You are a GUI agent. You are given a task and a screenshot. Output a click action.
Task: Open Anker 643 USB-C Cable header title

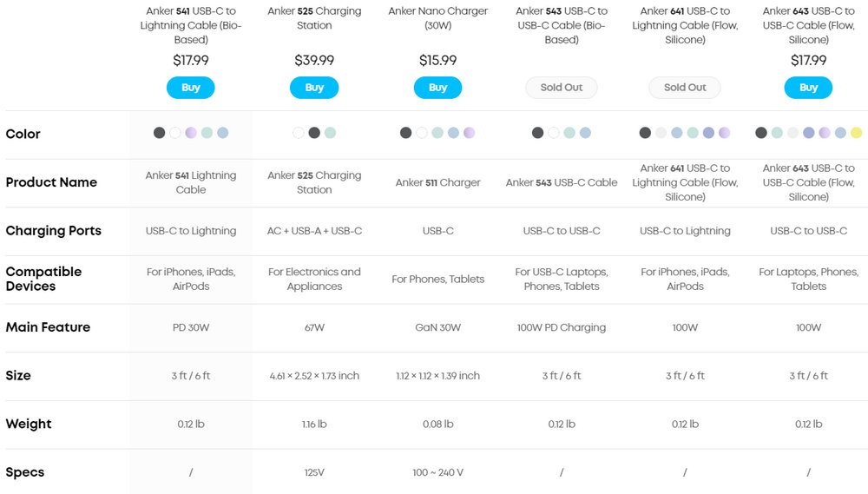[808, 25]
